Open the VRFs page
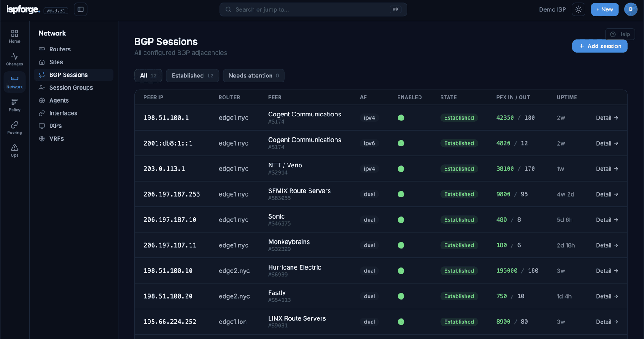The height and width of the screenshot is (339, 644). pyautogui.click(x=74, y=138)
